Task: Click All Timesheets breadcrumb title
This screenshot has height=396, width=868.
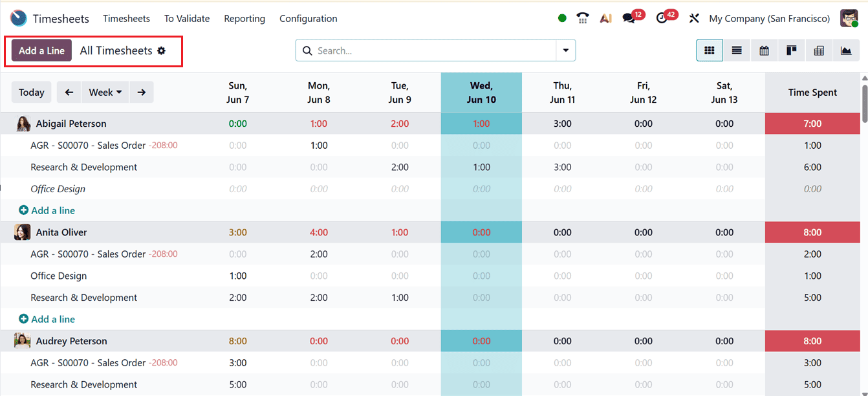Action: click(116, 50)
